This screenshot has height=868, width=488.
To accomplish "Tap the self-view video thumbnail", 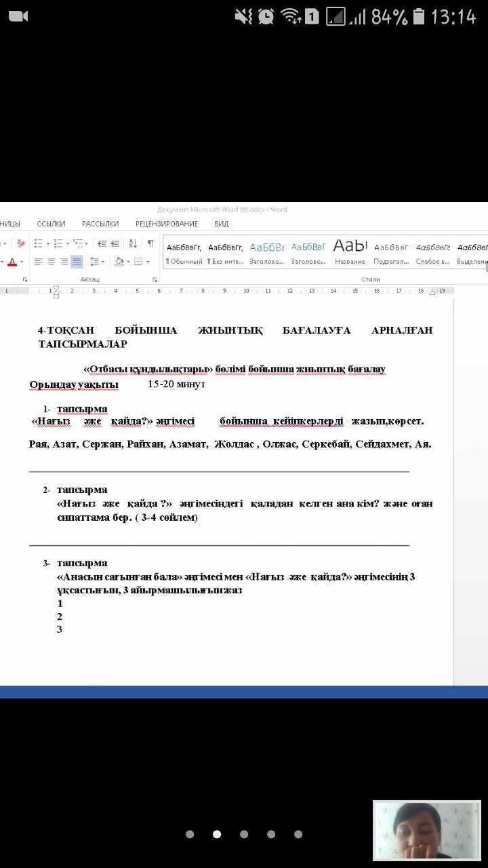I will 426,831.
